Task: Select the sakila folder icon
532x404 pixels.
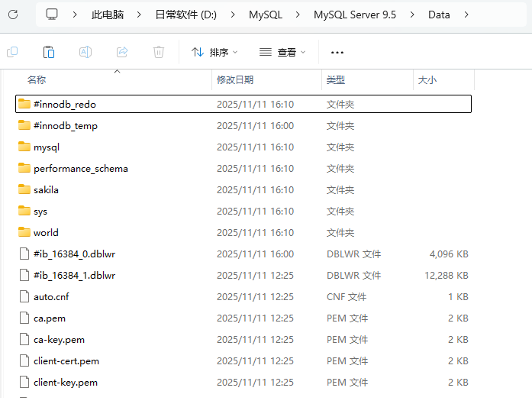Action: coord(24,189)
